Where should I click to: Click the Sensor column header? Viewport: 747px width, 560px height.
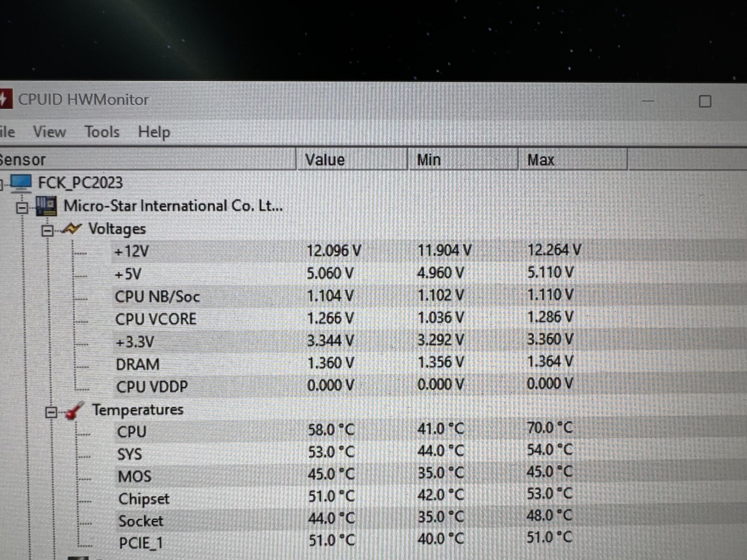click(x=148, y=160)
